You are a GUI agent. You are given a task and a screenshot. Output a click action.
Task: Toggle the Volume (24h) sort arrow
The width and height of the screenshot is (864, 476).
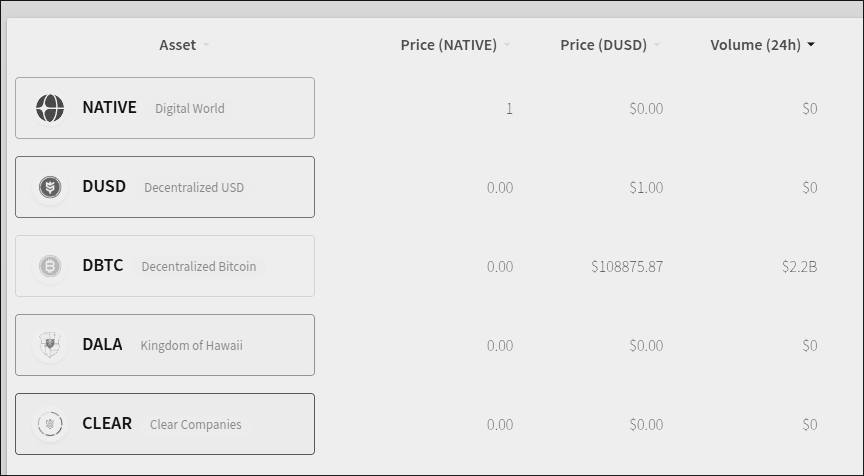point(811,45)
